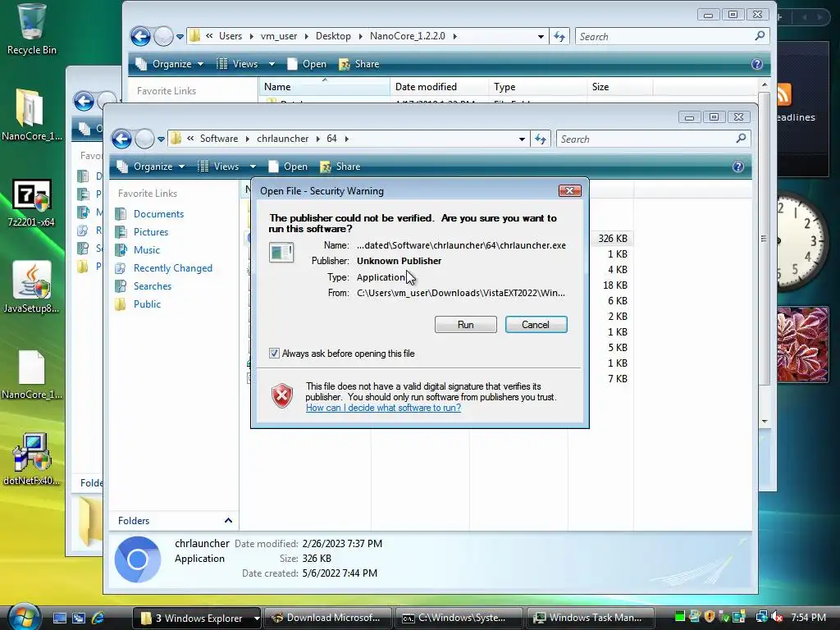This screenshot has height=630, width=840.
Task: Open Views menu in chrlauncher window
Action: click(x=226, y=167)
